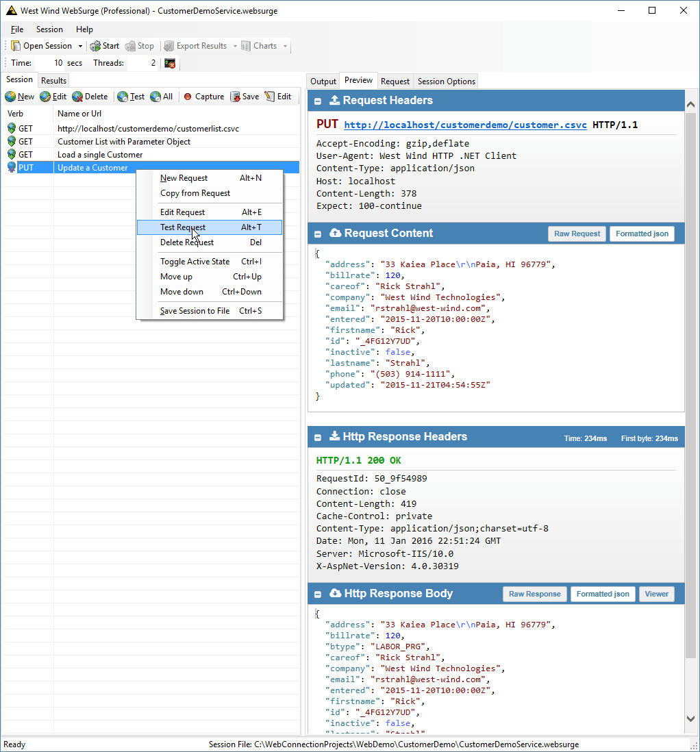The width and height of the screenshot is (700, 752).
Task: Start the load test with Start
Action: point(105,46)
